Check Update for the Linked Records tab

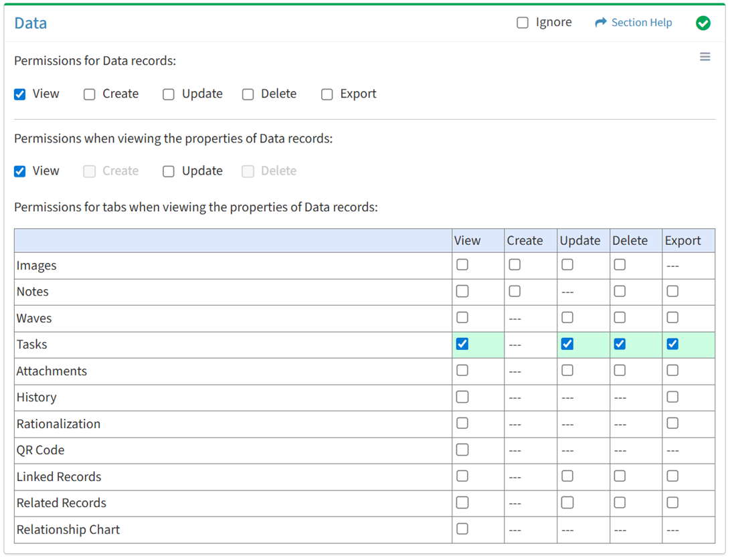(x=567, y=476)
